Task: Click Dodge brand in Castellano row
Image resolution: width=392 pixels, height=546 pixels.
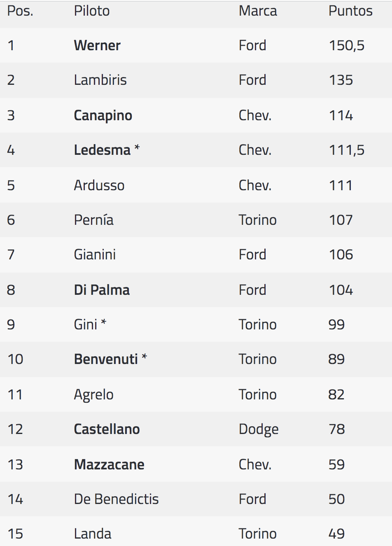Action: (x=259, y=429)
